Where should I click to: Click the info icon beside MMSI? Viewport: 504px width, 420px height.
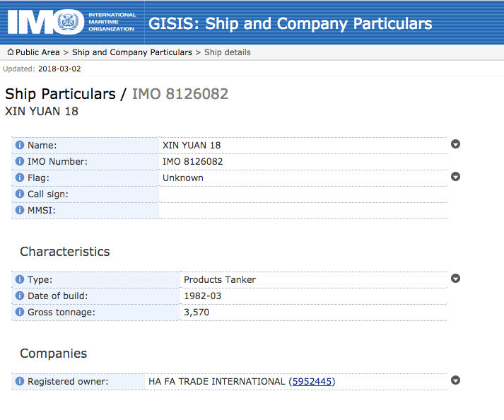(20, 210)
